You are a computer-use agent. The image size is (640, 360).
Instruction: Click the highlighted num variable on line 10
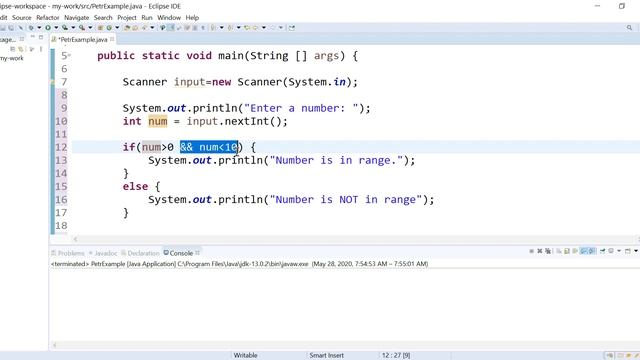point(158,121)
